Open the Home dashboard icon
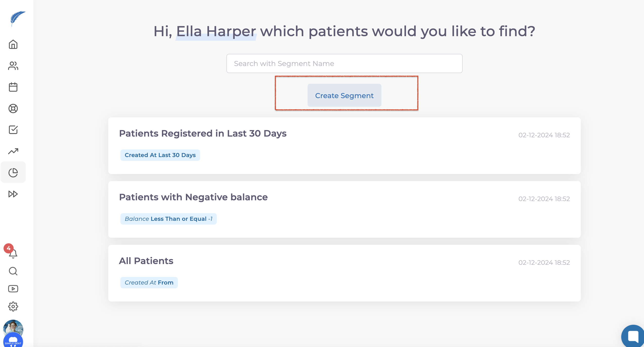644x347 pixels. coord(13,45)
